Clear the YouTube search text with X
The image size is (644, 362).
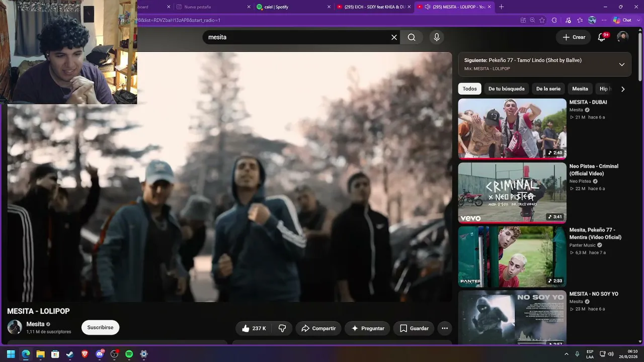coord(394,37)
